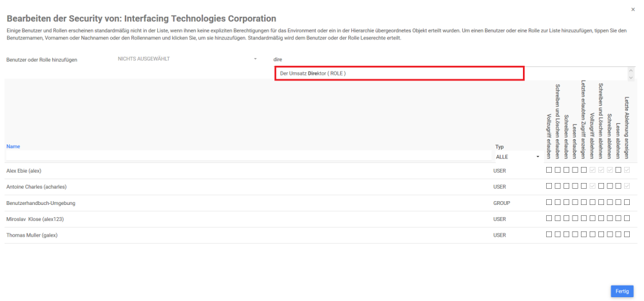The width and height of the screenshot is (644, 301).
Task: Tick Schreiben erlauben for Benutzerhandbuch-Umgebung
Action: (x=567, y=202)
